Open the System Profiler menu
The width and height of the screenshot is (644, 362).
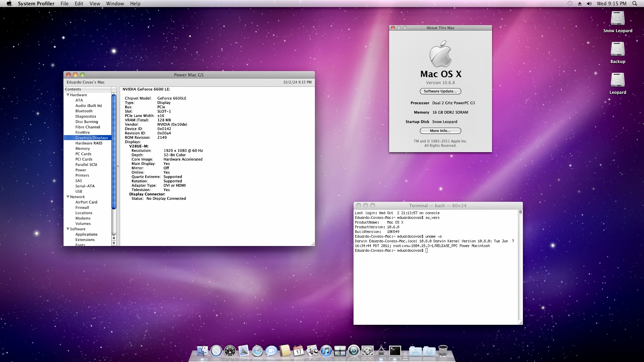(x=36, y=4)
